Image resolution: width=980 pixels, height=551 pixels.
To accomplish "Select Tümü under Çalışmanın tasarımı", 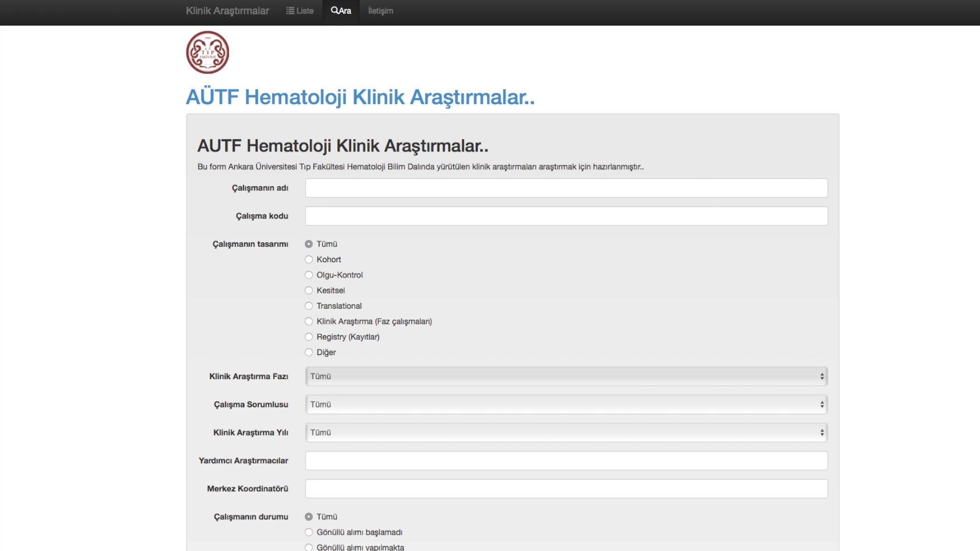I will (x=309, y=244).
